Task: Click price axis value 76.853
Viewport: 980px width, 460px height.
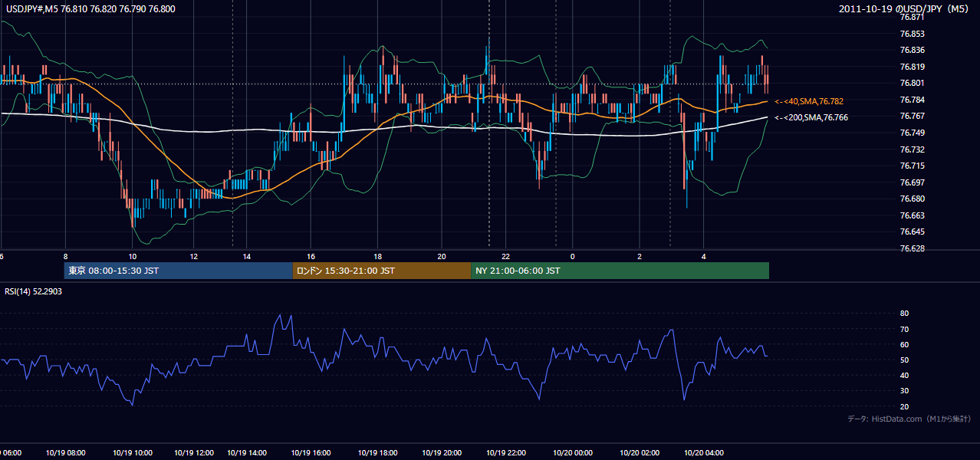Action: 913,34
